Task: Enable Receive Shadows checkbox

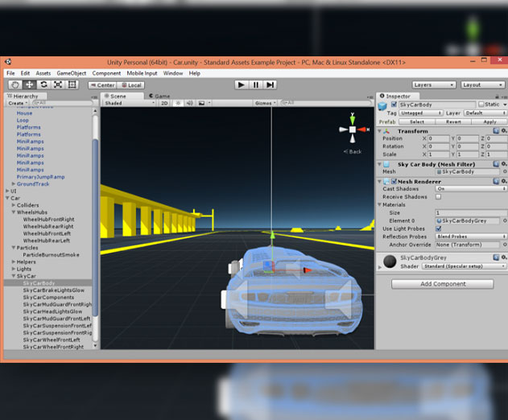Action: 438,196
